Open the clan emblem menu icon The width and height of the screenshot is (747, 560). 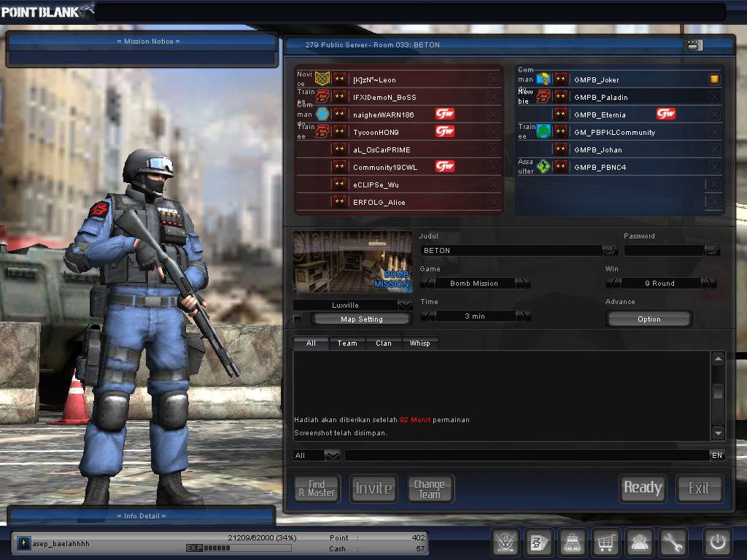tap(505, 542)
